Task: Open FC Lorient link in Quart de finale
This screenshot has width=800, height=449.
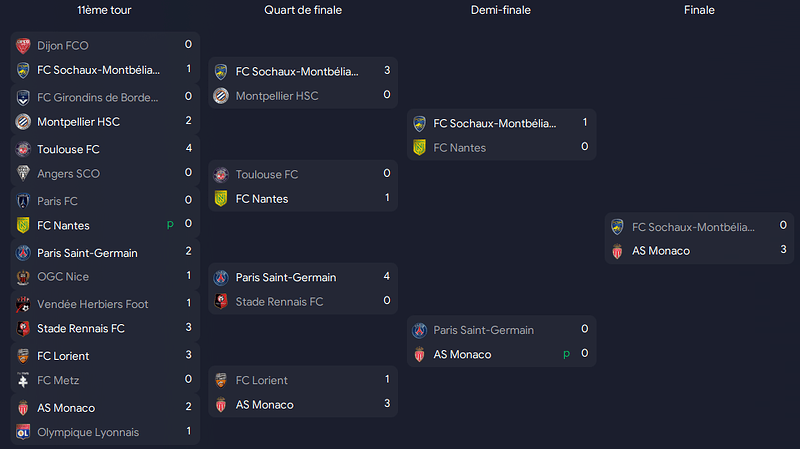Action: pyautogui.click(x=262, y=380)
